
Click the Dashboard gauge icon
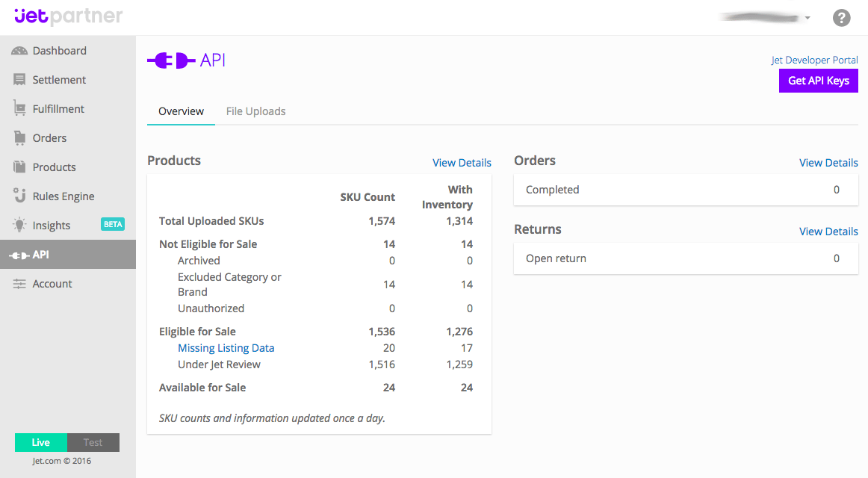click(19, 51)
